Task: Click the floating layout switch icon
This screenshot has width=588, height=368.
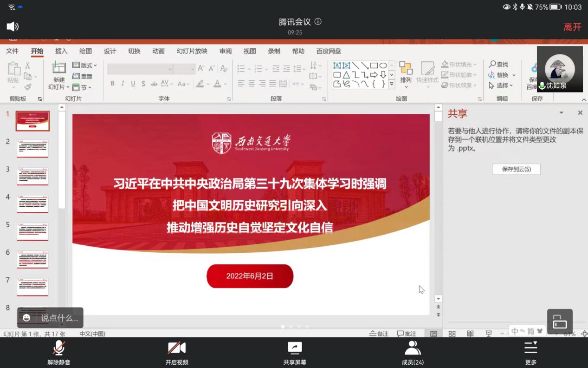Action: [560, 322]
